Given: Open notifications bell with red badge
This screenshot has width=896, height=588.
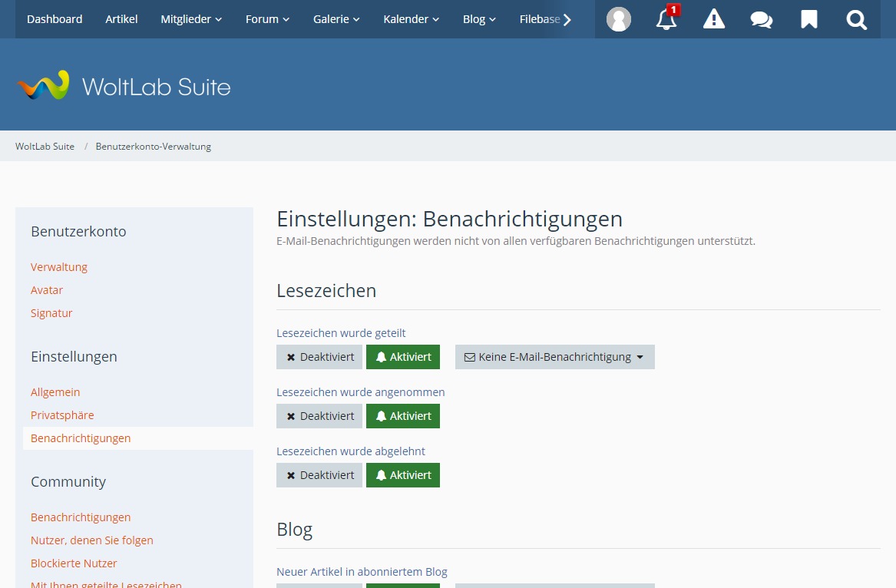Looking at the screenshot, I should pos(666,19).
